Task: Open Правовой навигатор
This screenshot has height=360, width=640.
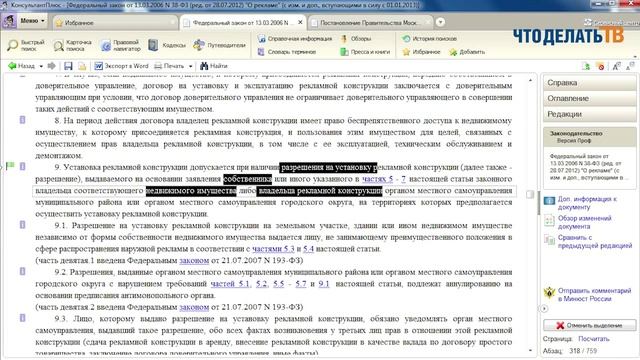Action: tap(121, 45)
